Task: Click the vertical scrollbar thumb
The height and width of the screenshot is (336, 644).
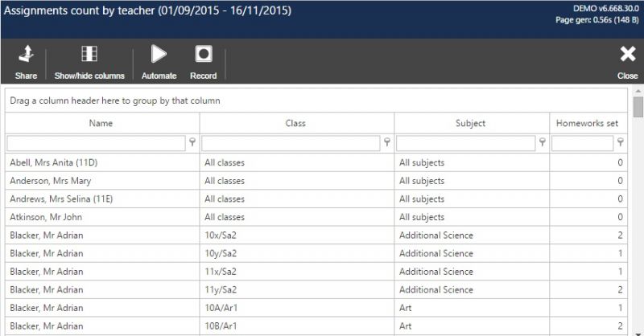Action: 638,107
